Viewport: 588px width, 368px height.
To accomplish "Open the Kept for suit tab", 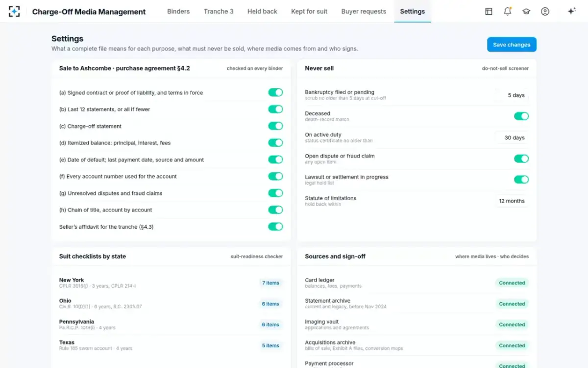I will coord(309,11).
